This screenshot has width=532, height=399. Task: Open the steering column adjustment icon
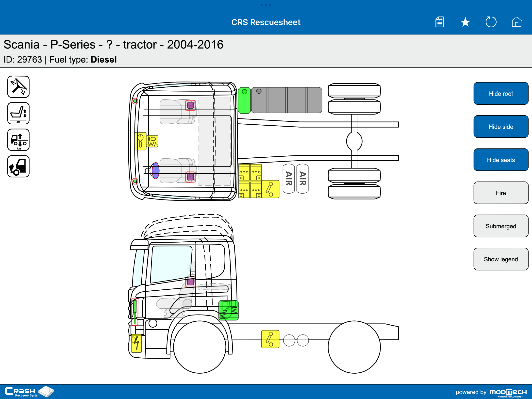[18, 87]
